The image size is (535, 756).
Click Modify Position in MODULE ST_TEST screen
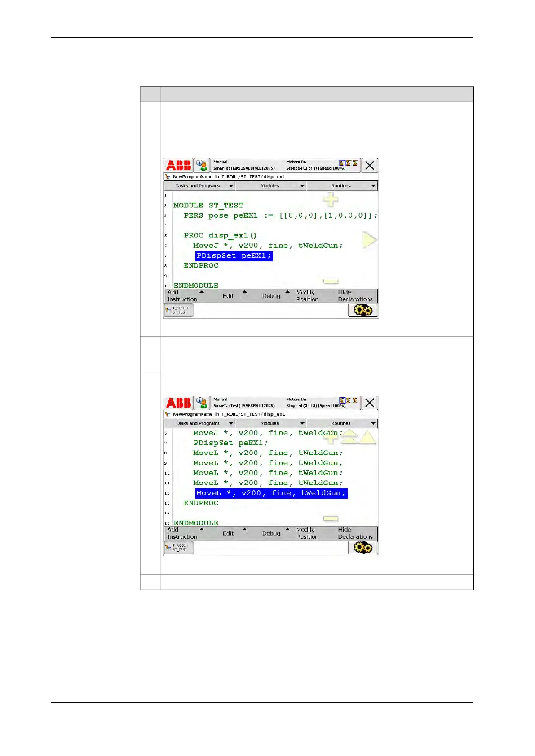[308, 296]
